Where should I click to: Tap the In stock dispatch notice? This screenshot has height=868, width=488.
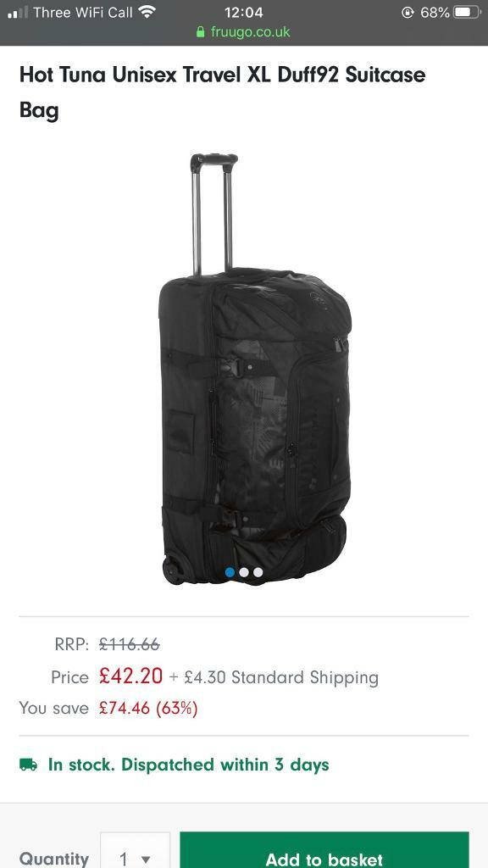[x=175, y=765]
